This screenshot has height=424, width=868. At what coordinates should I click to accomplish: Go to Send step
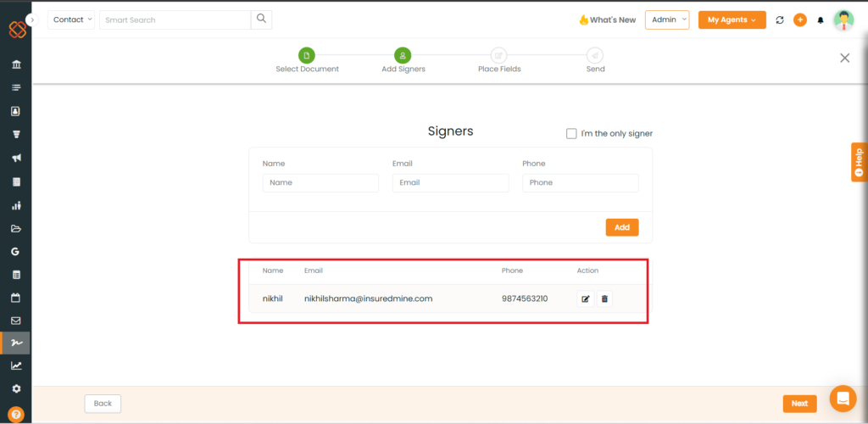click(x=595, y=60)
